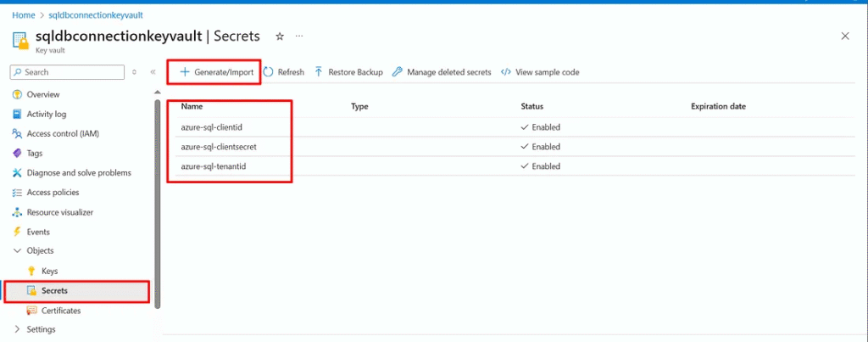Close the Secrets blade with X

coord(845,36)
